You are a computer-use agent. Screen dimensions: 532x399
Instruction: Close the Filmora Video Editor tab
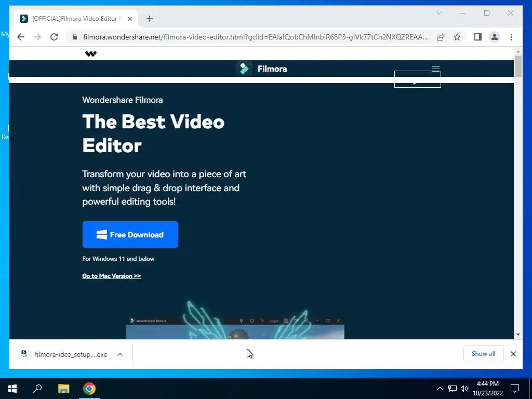[129, 19]
